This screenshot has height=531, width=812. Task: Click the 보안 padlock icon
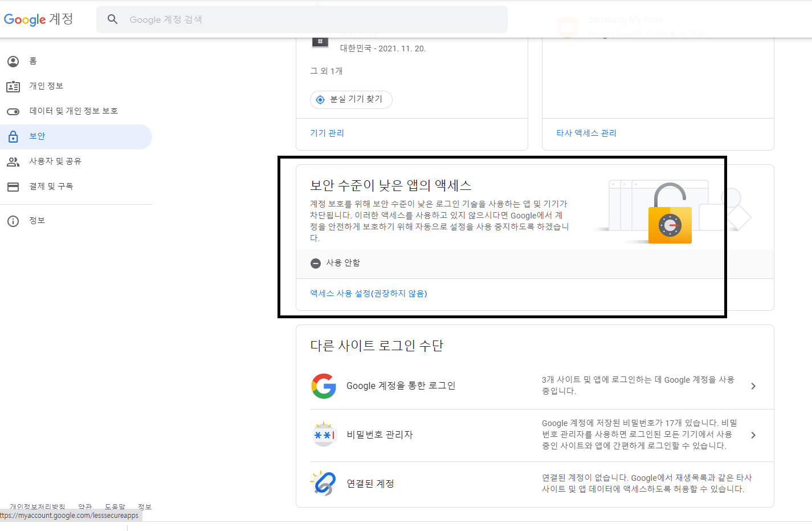click(13, 136)
